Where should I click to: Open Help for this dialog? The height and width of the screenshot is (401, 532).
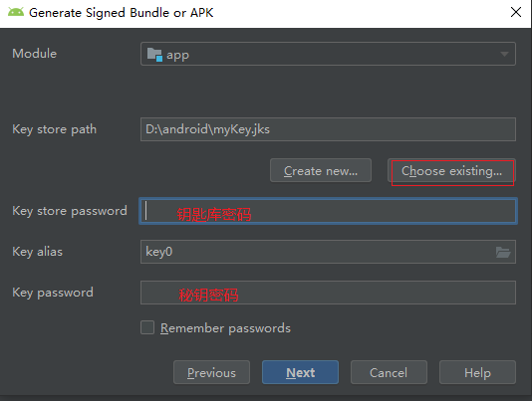coord(477,372)
